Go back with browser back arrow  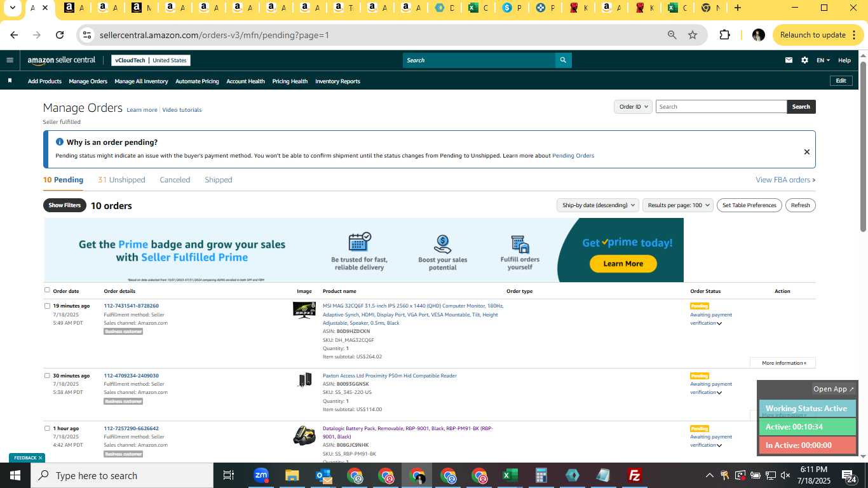14,35
